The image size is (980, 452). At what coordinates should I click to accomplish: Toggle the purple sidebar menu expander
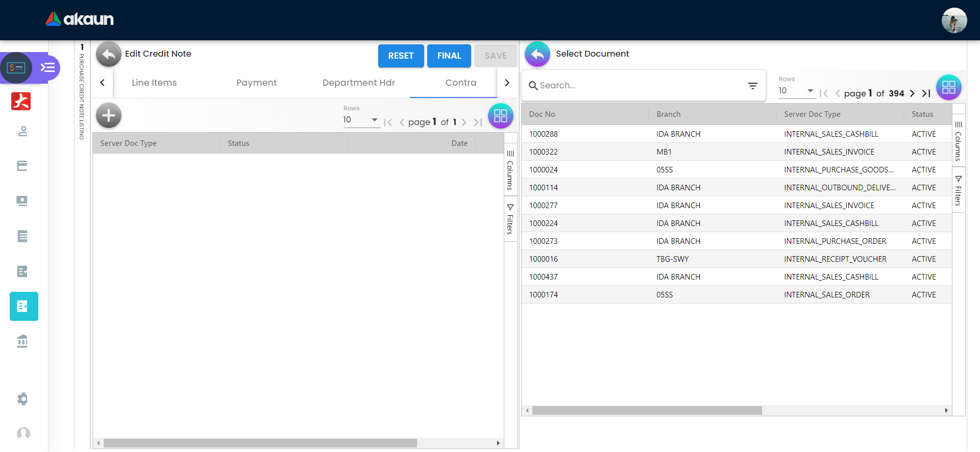[48, 67]
